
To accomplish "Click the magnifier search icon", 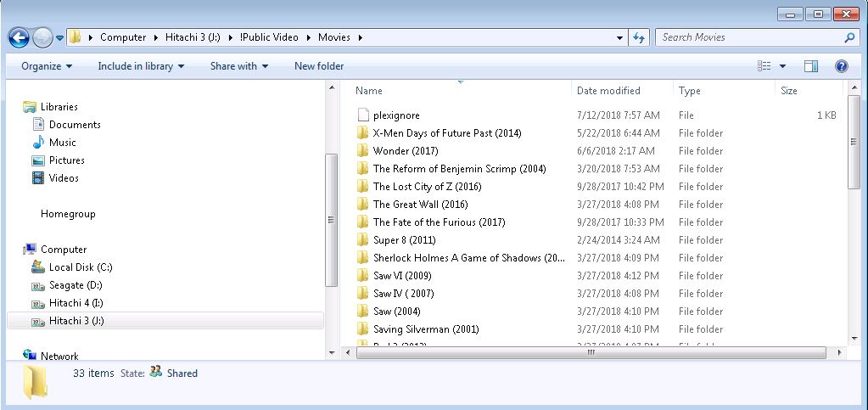I will point(849,37).
